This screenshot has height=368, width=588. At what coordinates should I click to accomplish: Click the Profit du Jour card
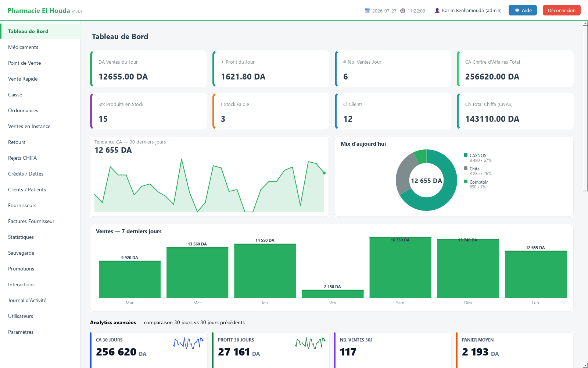271,69
